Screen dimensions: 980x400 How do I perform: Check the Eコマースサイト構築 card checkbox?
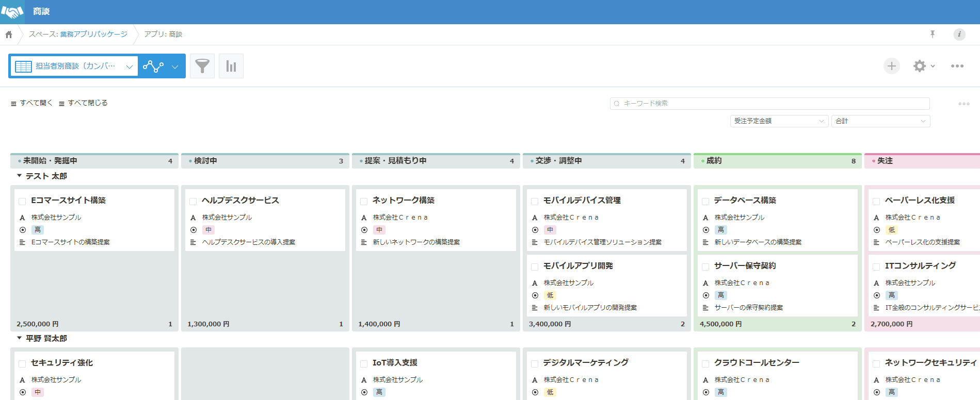tap(22, 202)
